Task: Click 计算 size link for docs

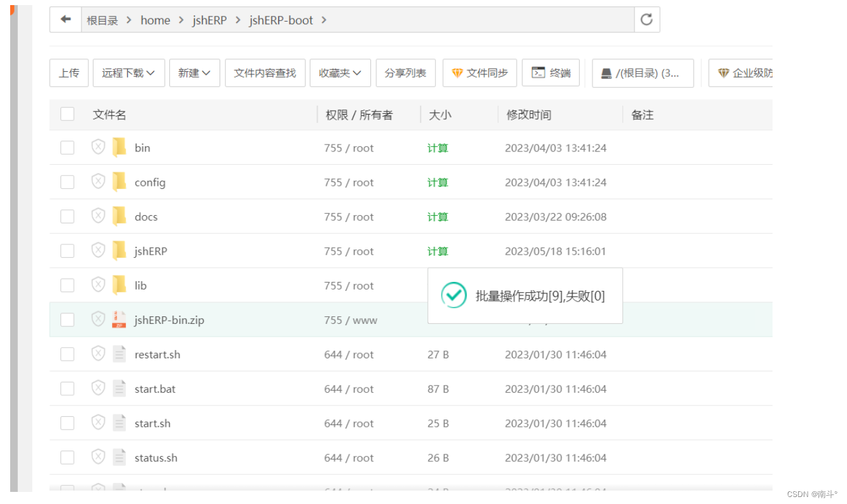Action: (x=438, y=216)
